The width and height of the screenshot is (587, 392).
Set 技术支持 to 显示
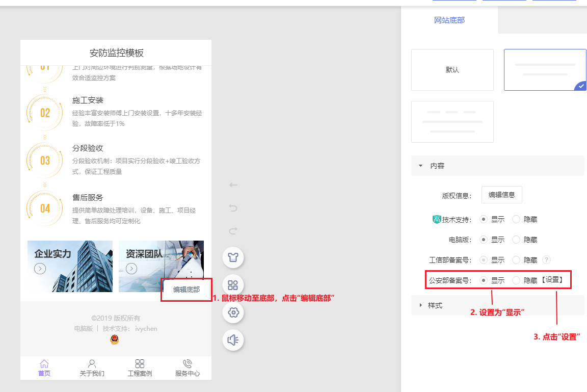click(x=484, y=219)
